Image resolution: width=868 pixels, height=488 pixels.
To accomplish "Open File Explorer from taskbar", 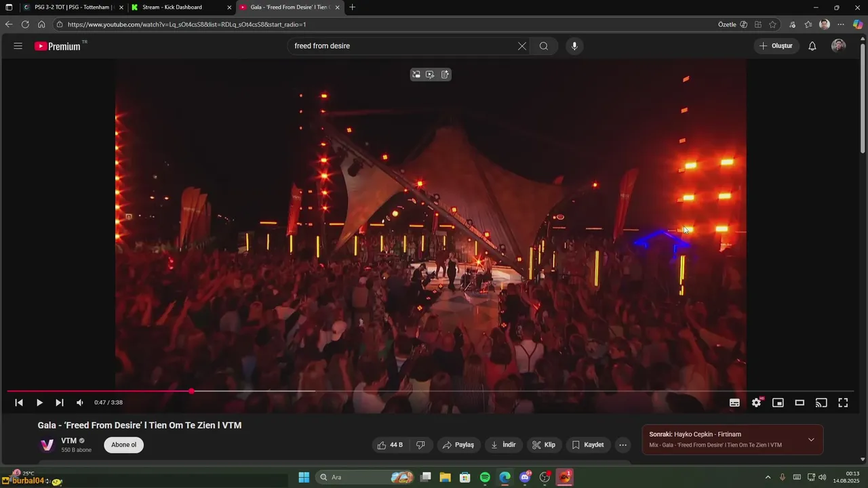I will tap(445, 477).
